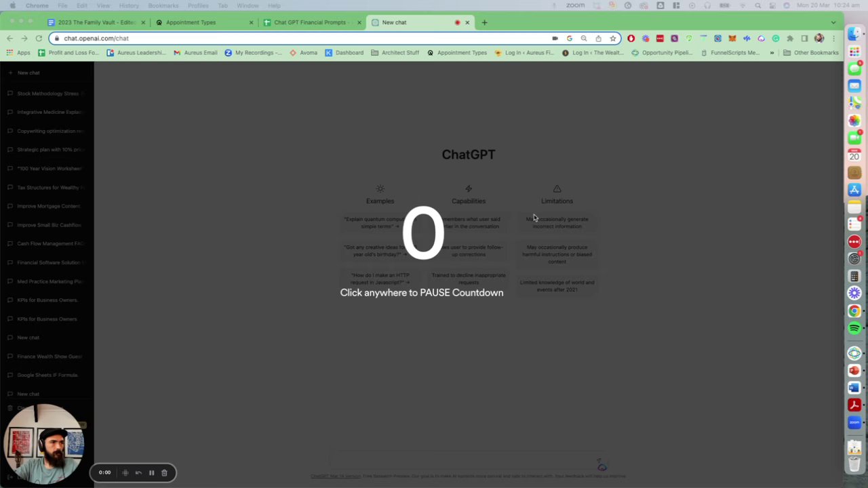
Task: Open the Architect Stuff bookmarks folder
Action: coord(395,52)
